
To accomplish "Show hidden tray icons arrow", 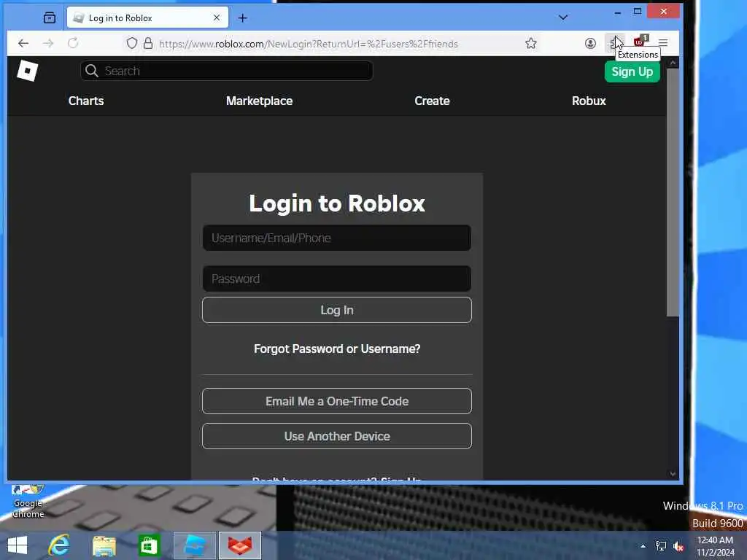I will point(643,546).
